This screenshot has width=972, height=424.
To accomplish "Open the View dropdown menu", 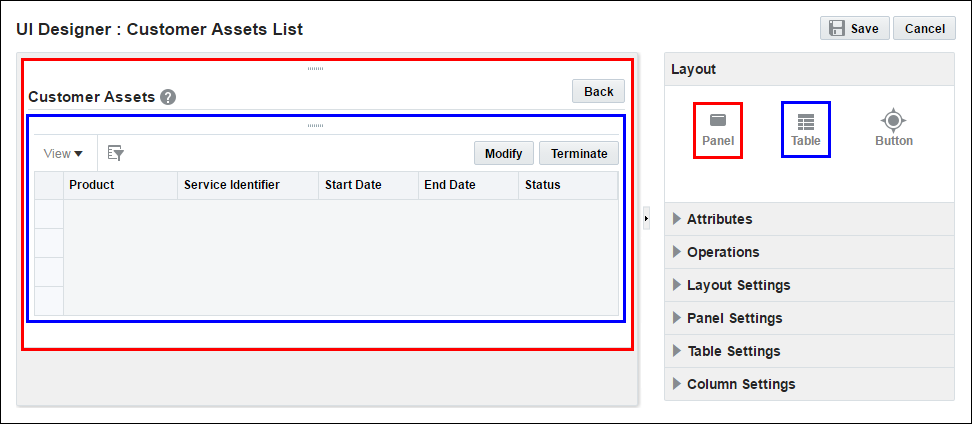I will click(64, 153).
